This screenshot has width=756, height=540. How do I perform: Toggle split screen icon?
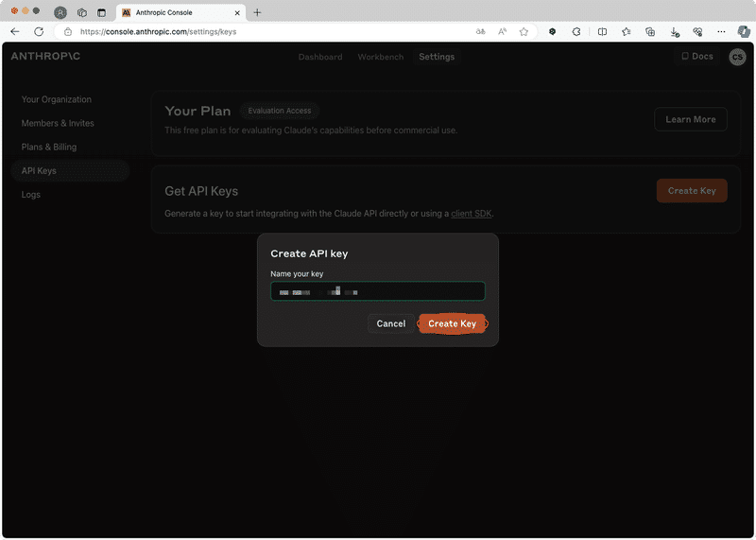tap(602, 32)
